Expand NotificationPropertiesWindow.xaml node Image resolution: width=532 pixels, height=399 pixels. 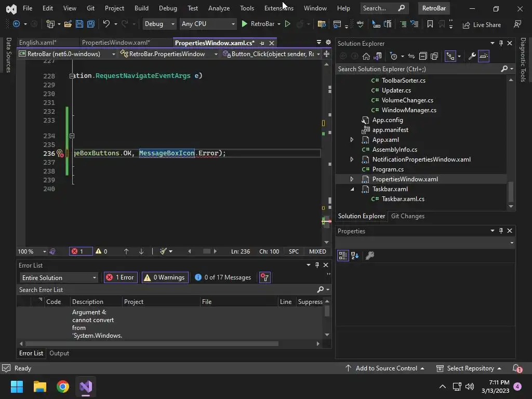click(x=352, y=159)
